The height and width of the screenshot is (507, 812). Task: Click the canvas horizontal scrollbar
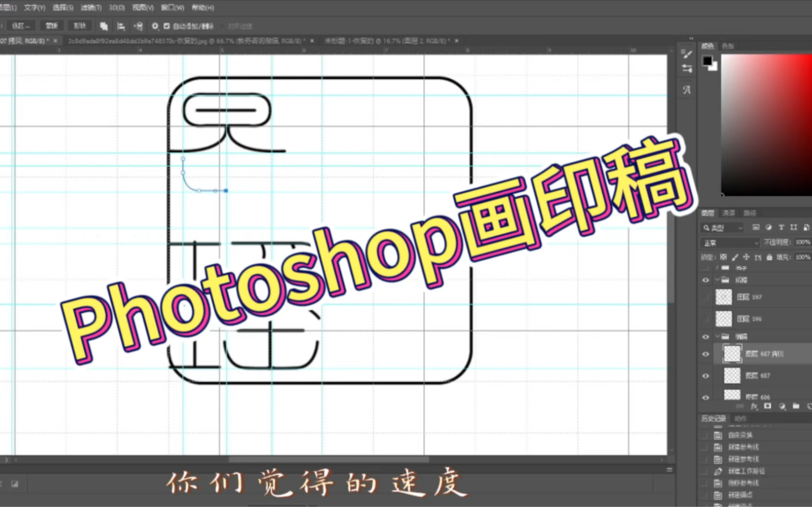point(329,460)
